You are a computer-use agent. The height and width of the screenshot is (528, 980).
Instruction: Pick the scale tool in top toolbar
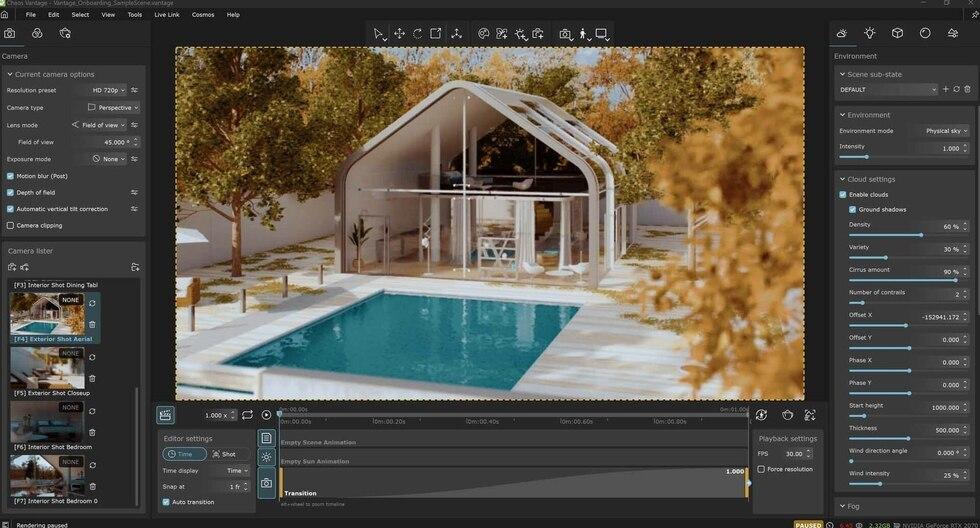pyautogui.click(x=436, y=34)
